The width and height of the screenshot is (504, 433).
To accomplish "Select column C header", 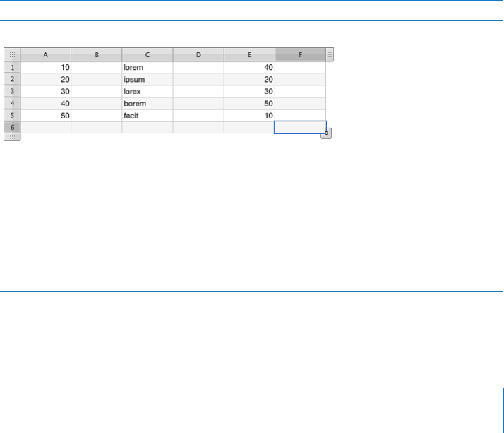I will 148,54.
